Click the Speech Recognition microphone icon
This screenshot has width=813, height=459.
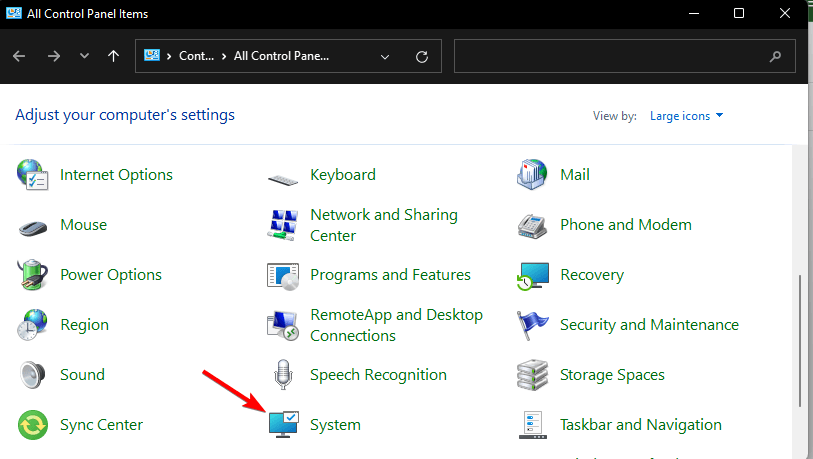point(284,374)
